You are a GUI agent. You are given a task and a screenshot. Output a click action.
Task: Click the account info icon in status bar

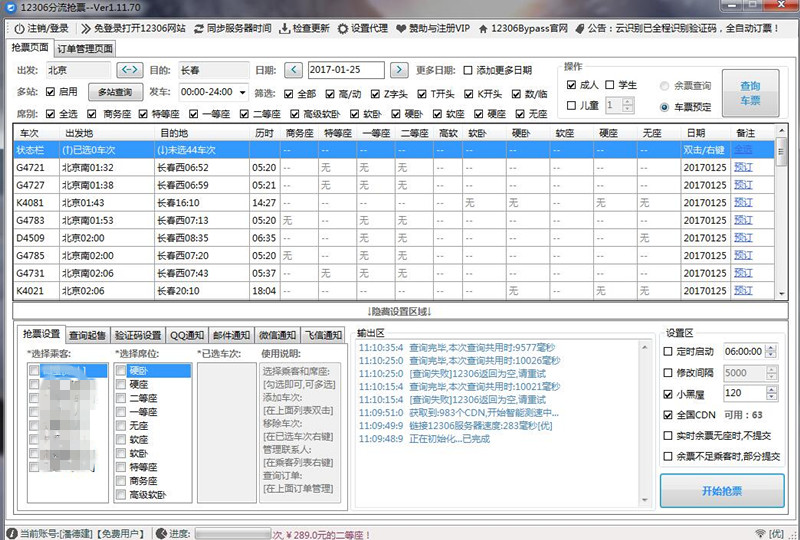pos(12,533)
